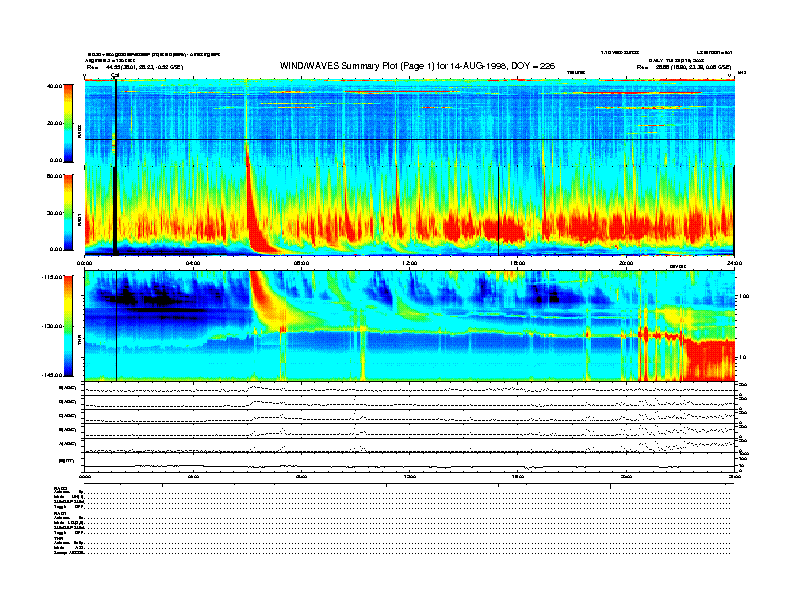Click the TNR color scale bar starting at -115.00

pyautogui.click(x=68, y=326)
